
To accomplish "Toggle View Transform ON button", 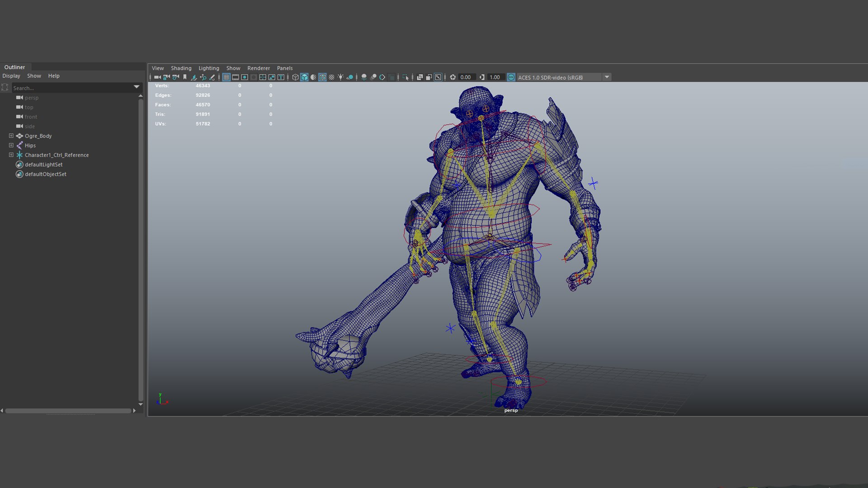I will (x=511, y=77).
